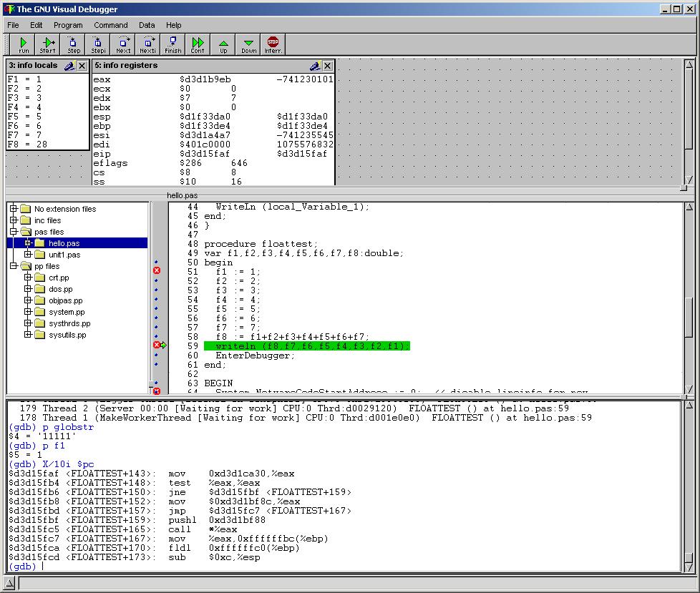Click the Run toolbar button
700x593 pixels.
tap(23, 44)
